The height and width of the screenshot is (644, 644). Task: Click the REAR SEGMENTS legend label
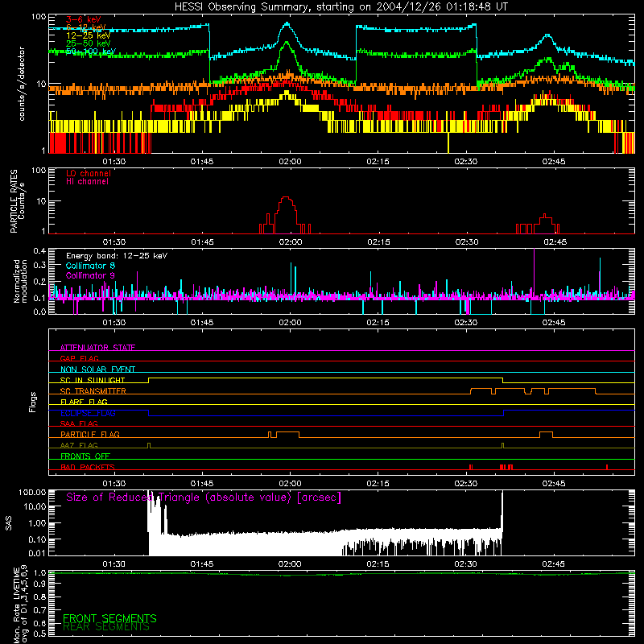[x=106, y=627]
